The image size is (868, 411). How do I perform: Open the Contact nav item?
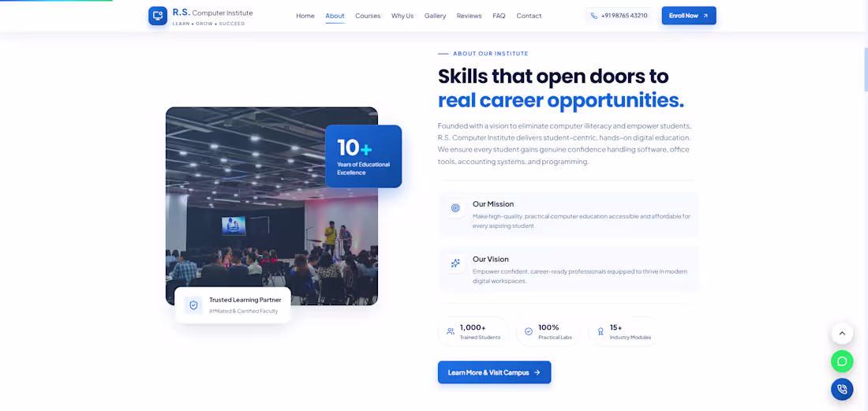pyautogui.click(x=529, y=16)
